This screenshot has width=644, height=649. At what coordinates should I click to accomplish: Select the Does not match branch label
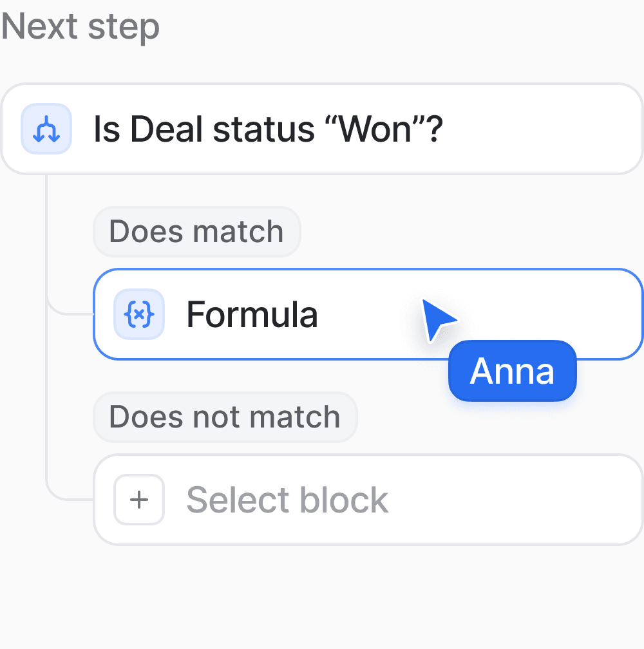coord(225,417)
